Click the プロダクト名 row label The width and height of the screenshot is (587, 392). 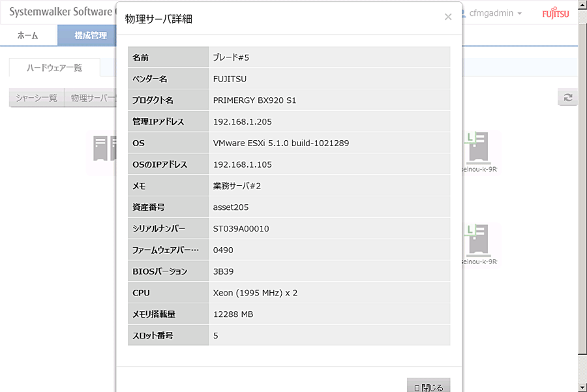click(153, 100)
